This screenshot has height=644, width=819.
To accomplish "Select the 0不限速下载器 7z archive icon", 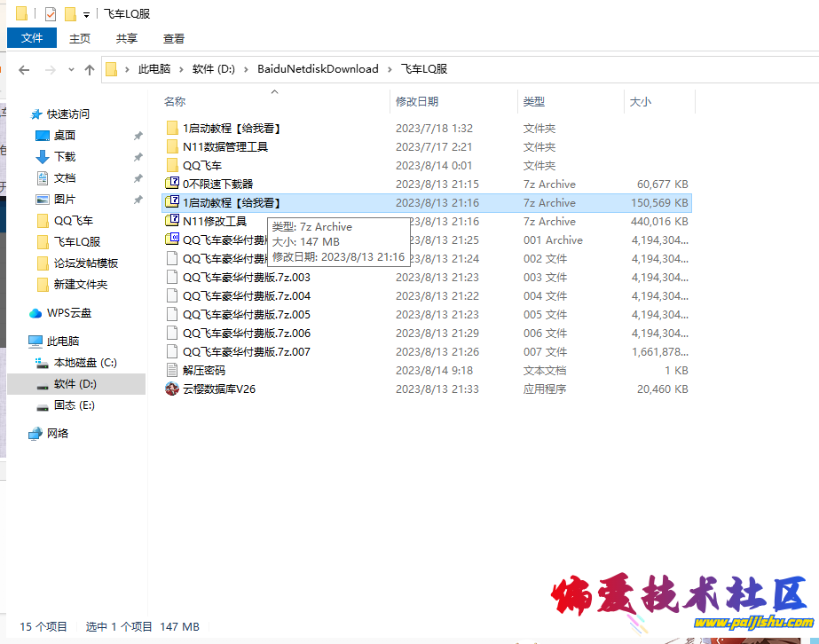I will pos(172,184).
